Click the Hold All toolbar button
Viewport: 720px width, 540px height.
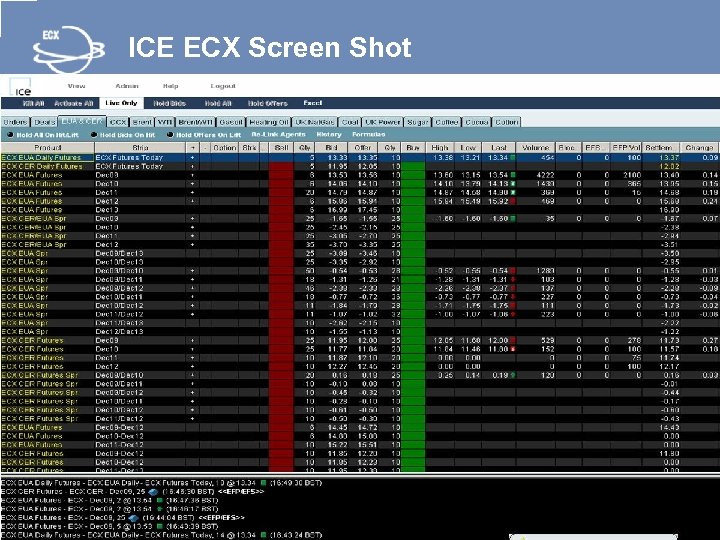(x=218, y=103)
